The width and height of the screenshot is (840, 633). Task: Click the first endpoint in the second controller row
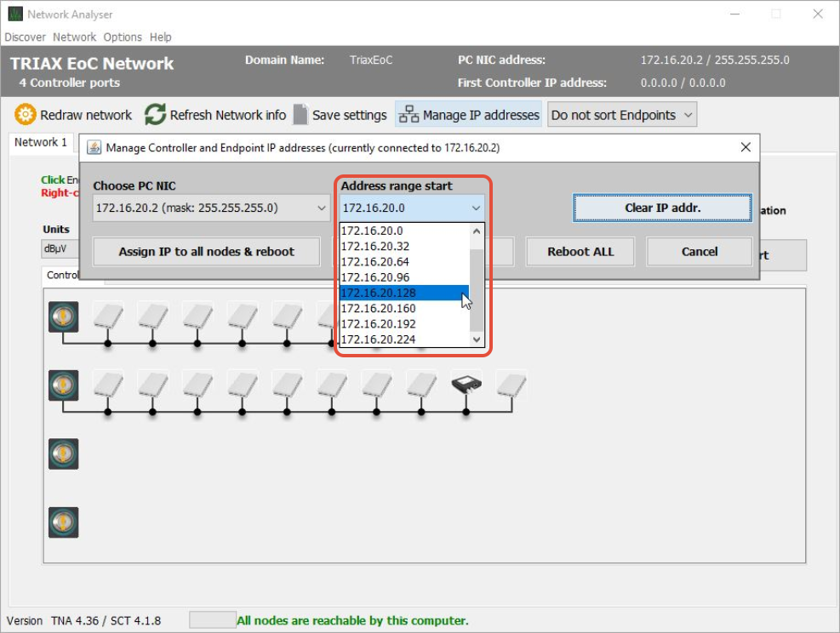pos(108,385)
